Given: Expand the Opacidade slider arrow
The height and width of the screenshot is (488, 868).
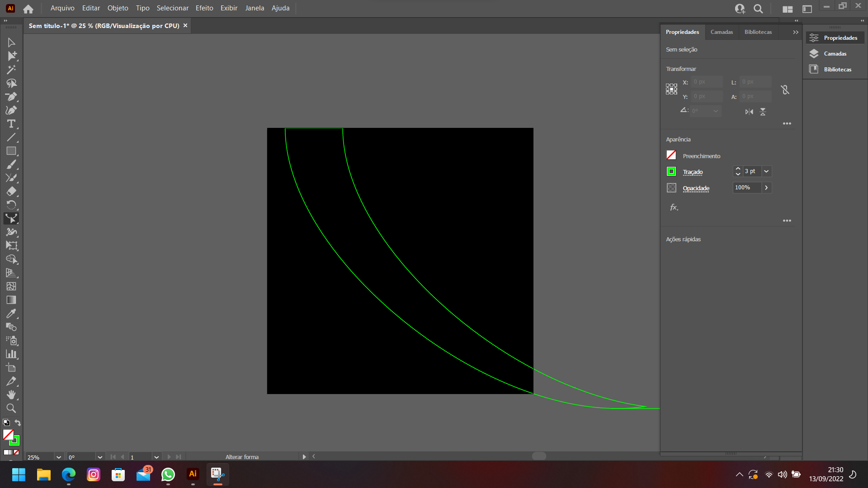Looking at the screenshot, I should (766, 188).
